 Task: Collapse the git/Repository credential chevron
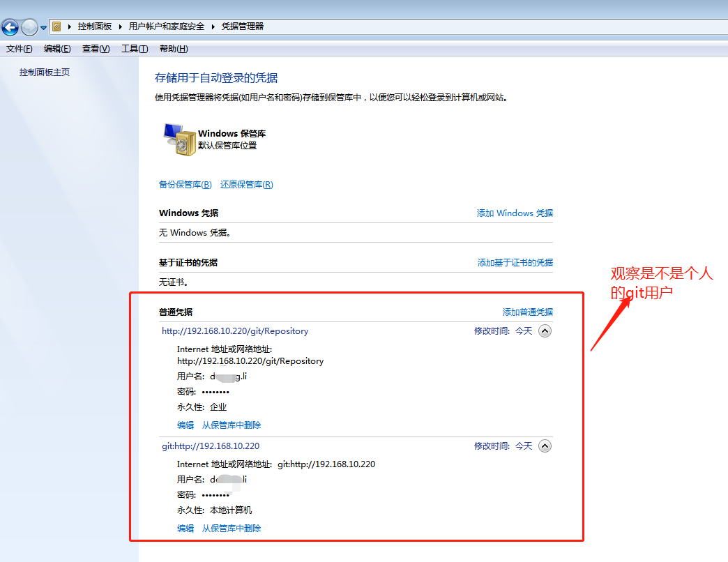pos(545,331)
